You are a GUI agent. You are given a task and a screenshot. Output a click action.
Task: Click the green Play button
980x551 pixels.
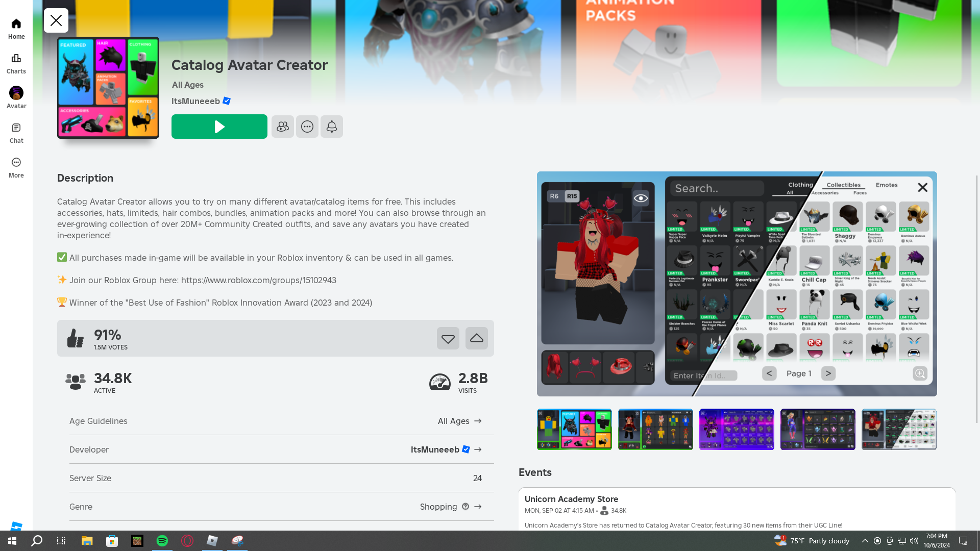219,127
